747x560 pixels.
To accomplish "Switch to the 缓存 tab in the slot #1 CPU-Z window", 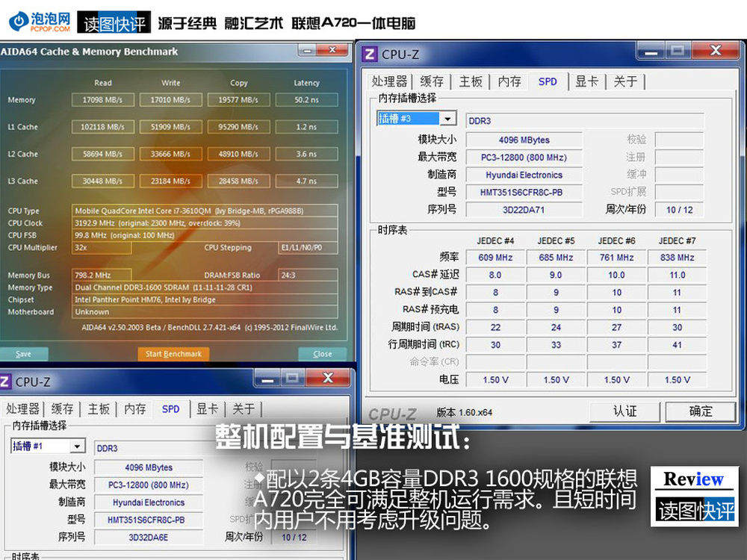I will pyautogui.click(x=63, y=409).
